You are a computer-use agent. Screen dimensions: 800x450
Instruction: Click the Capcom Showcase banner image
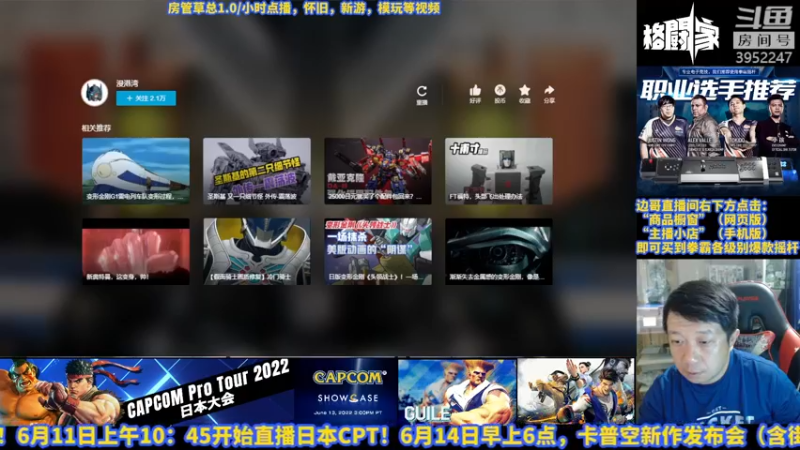pos(346,391)
